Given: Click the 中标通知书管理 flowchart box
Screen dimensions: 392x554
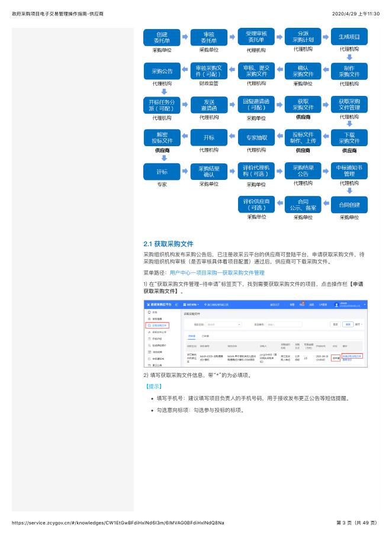Looking at the screenshot, I should tap(349, 171).
